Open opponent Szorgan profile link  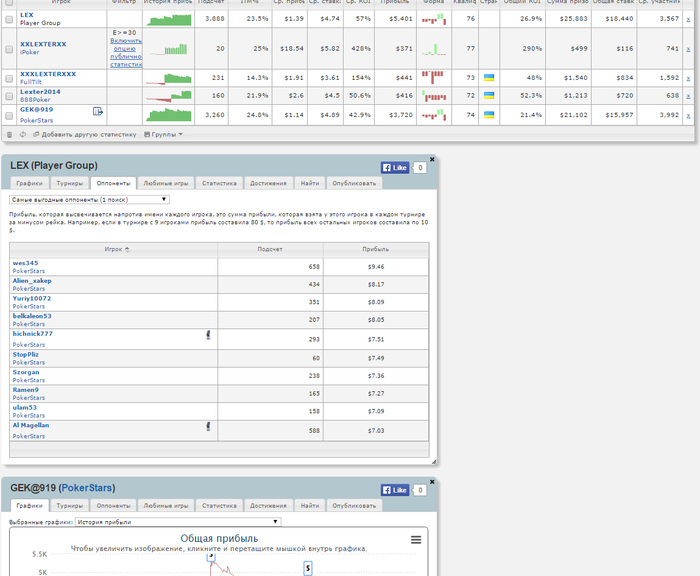(26, 372)
